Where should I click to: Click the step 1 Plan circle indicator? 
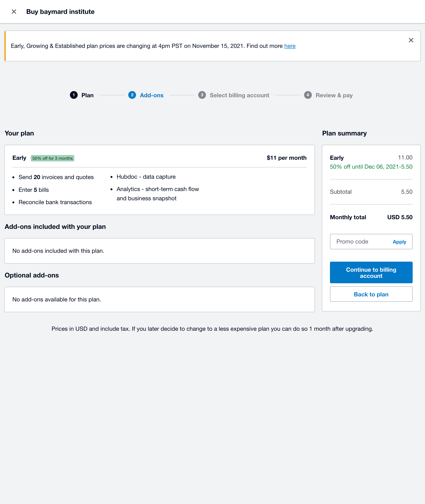tap(74, 95)
